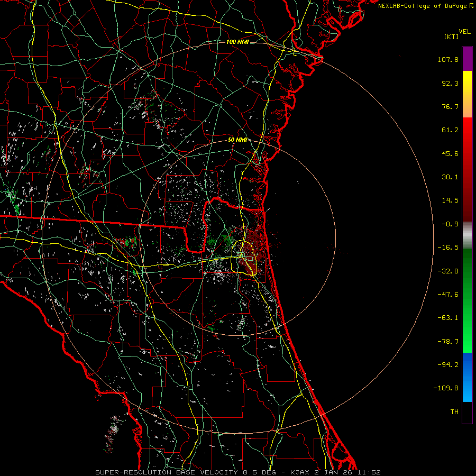This screenshot has width=476, height=476.
Task: Click the -0.9 velocity scale value
Action: click(450, 224)
